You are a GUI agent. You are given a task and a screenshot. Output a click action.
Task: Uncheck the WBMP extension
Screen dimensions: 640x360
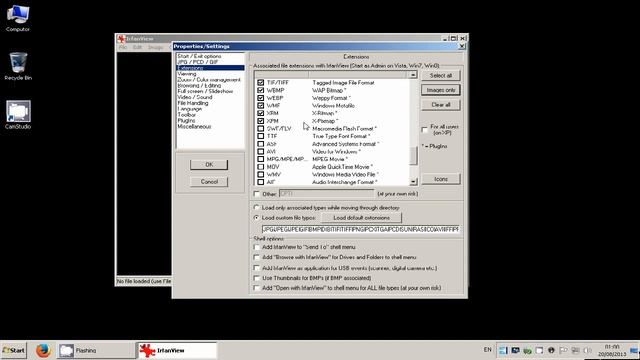click(260, 90)
